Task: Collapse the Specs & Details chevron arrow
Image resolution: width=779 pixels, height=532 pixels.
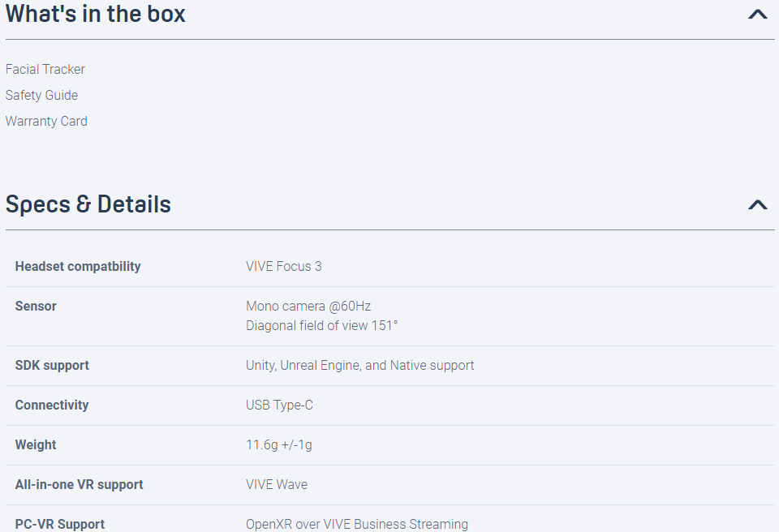Action: pos(757,204)
